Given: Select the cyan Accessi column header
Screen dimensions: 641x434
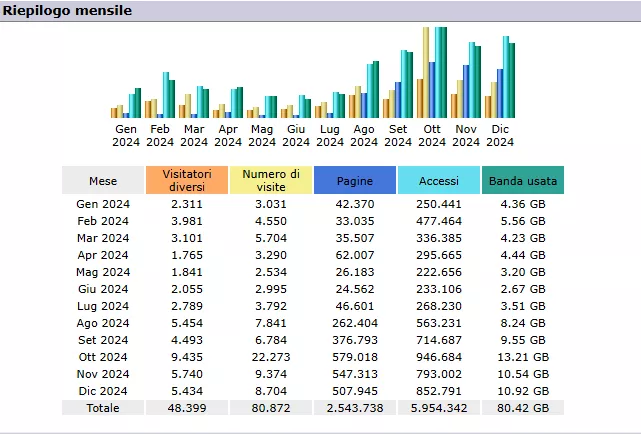Looking at the screenshot, I should click(x=439, y=180).
